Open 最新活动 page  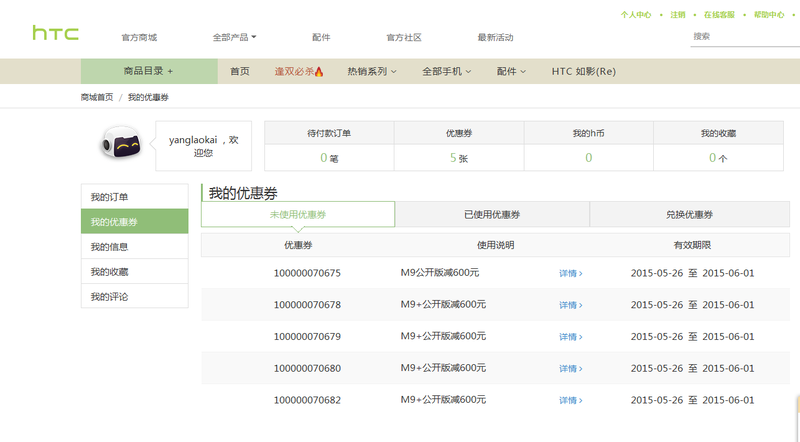tap(495, 37)
